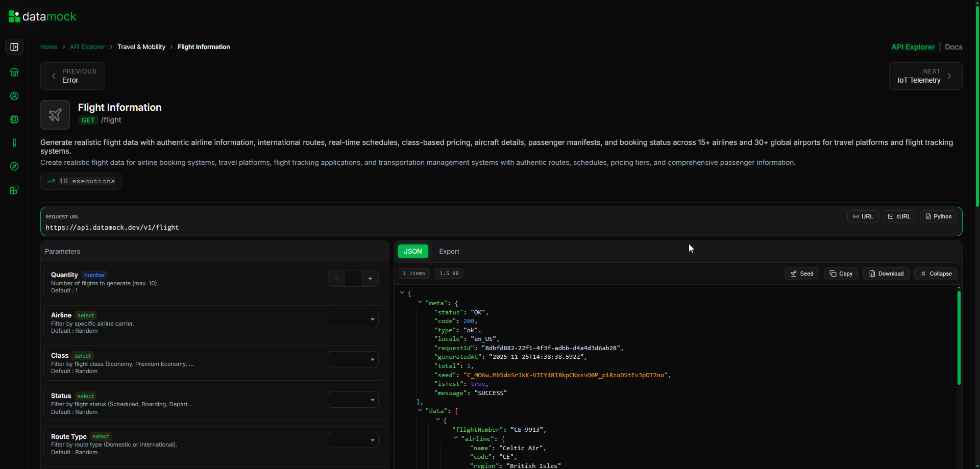The image size is (980, 469).
Task: Open the Status filter dropdown
Action: (x=353, y=399)
